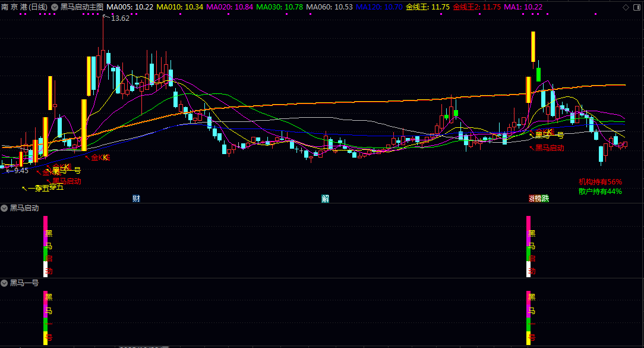The width and height of the screenshot is (644, 348).
Task: Click the orange 榜 marker icon
Action: (538, 199)
